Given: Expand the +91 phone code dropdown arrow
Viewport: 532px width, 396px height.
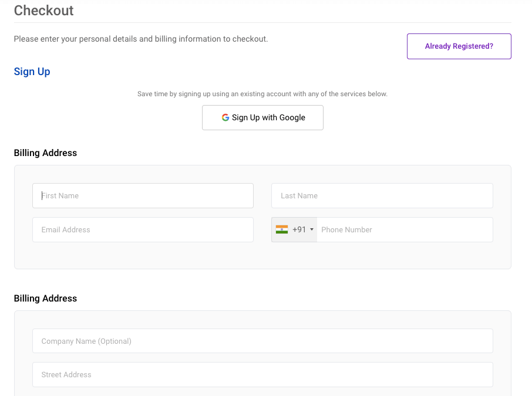Looking at the screenshot, I should (312, 229).
